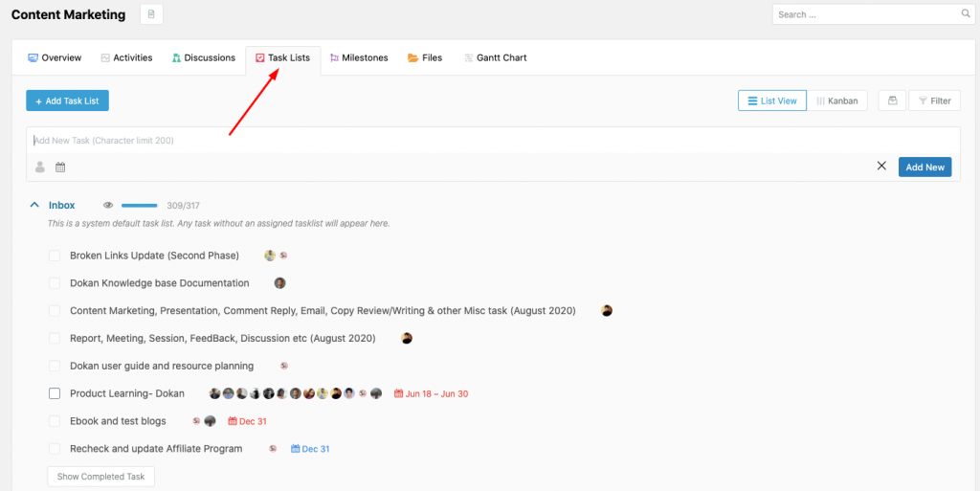980x491 pixels.
Task: Click the avatar on Recheck Affiliate Program task
Action: click(x=273, y=449)
